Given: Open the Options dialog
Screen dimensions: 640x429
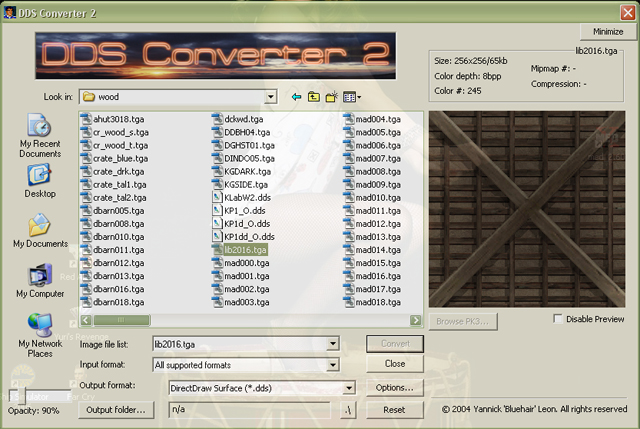Looking at the screenshot, I should click(395, 387).
